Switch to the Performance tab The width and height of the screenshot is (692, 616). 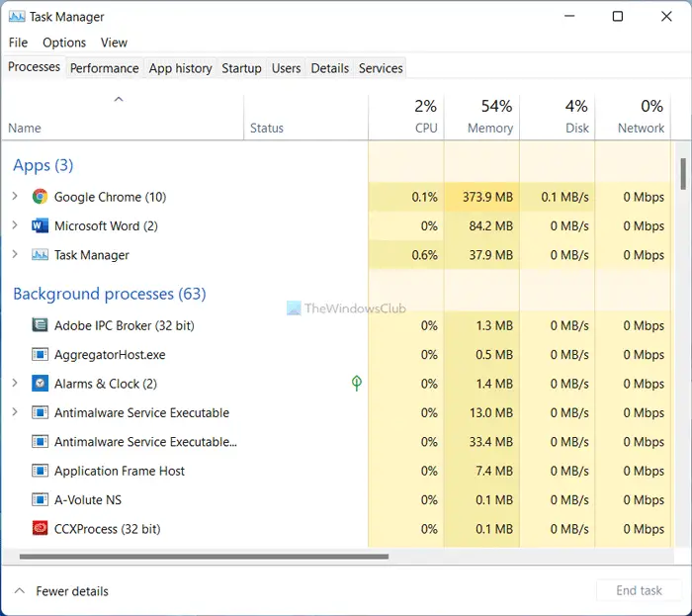(x=104, y=68)
